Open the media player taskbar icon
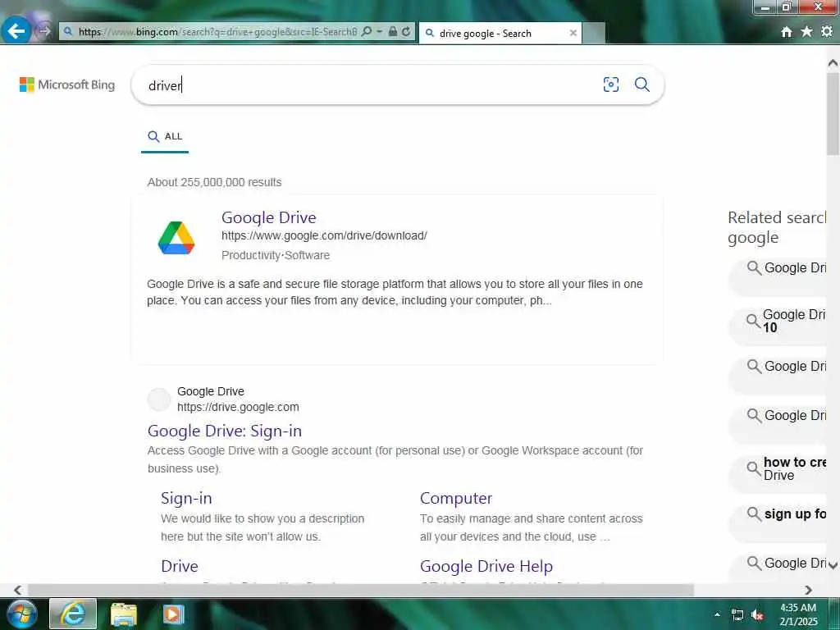This screenshot has width=840, height=630. (x=174, y=614)
